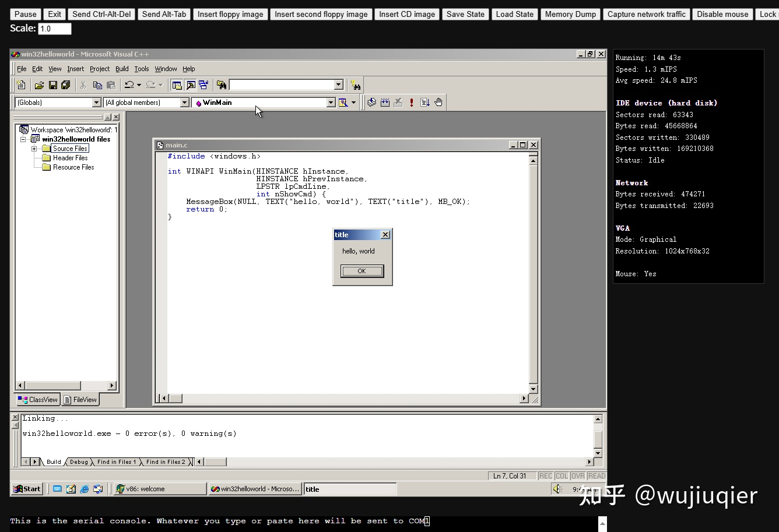Screen dimensions: 779x532
Task: Open the Tools menu
Action: (x=142, y=69)
